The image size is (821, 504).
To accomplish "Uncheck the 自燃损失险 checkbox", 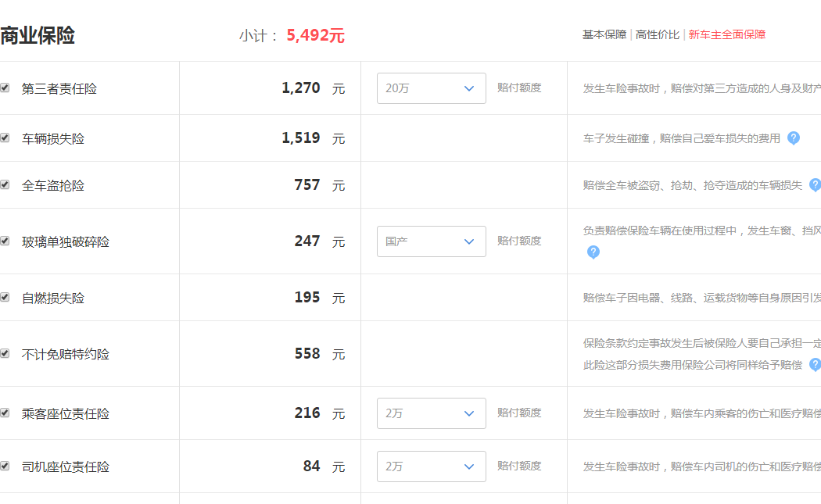I will point(5,297).
